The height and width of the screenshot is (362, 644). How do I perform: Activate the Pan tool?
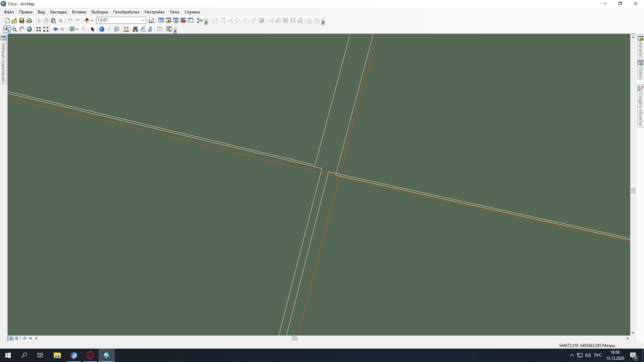(21, 29)
